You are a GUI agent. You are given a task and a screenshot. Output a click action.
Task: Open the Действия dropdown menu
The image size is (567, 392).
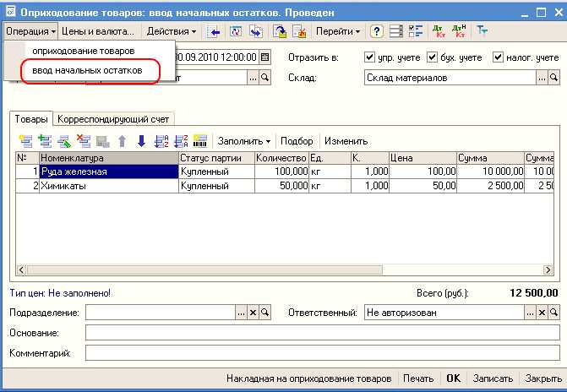click(x=172, y=31)
